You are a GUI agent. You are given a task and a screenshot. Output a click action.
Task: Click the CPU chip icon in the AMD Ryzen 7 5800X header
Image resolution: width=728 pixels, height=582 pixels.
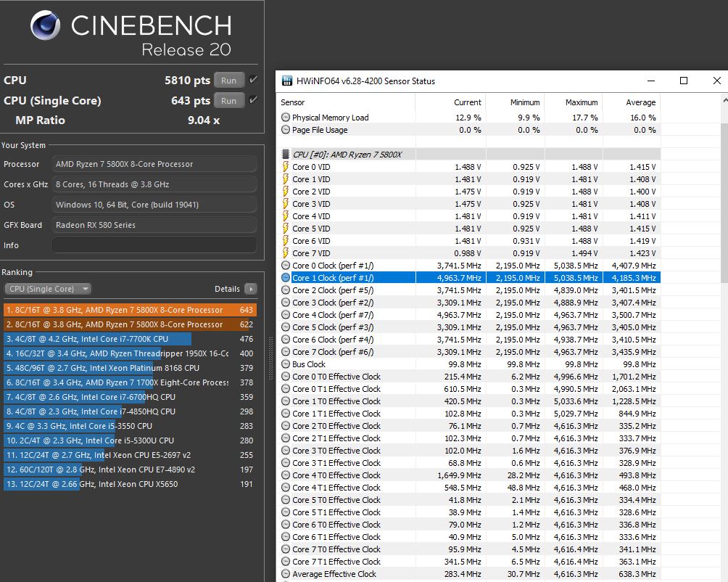click(286, 155)
